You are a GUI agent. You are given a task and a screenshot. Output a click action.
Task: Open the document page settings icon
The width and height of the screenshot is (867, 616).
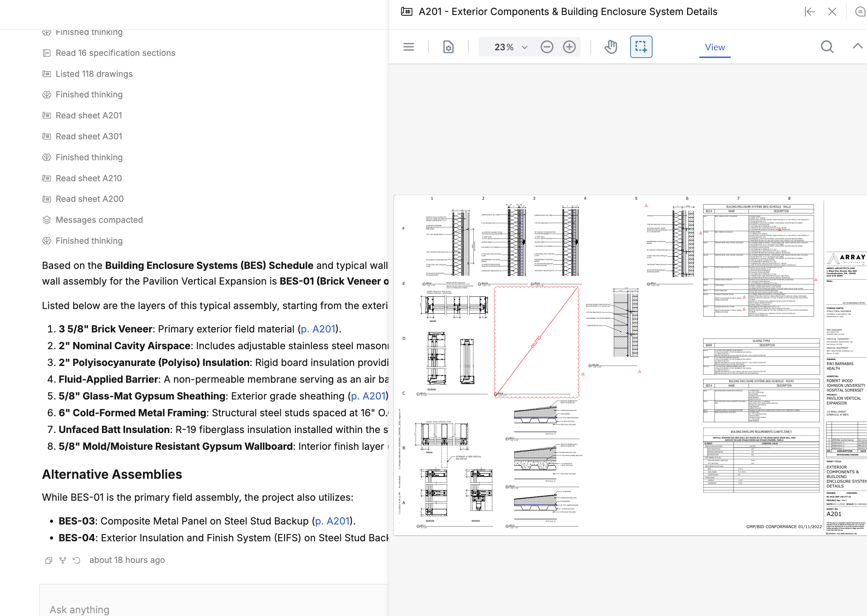[448, 47]
